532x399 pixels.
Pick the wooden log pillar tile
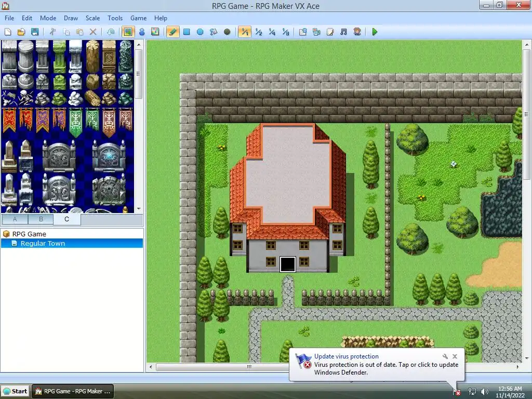[92, 56]
